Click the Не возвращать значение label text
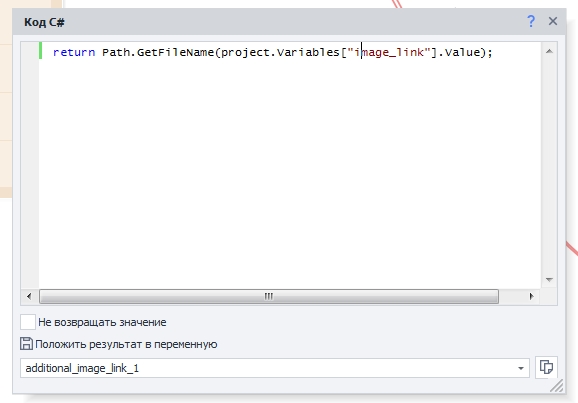 102,322
